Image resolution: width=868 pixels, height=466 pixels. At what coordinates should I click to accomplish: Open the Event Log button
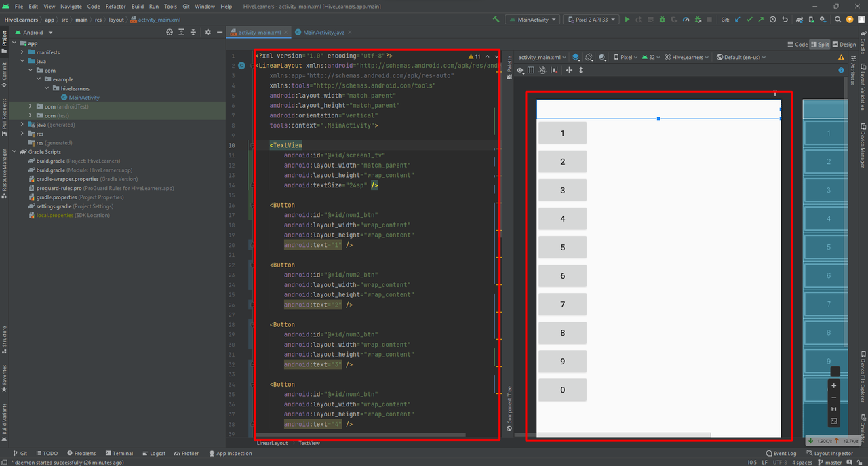point(781,453)
